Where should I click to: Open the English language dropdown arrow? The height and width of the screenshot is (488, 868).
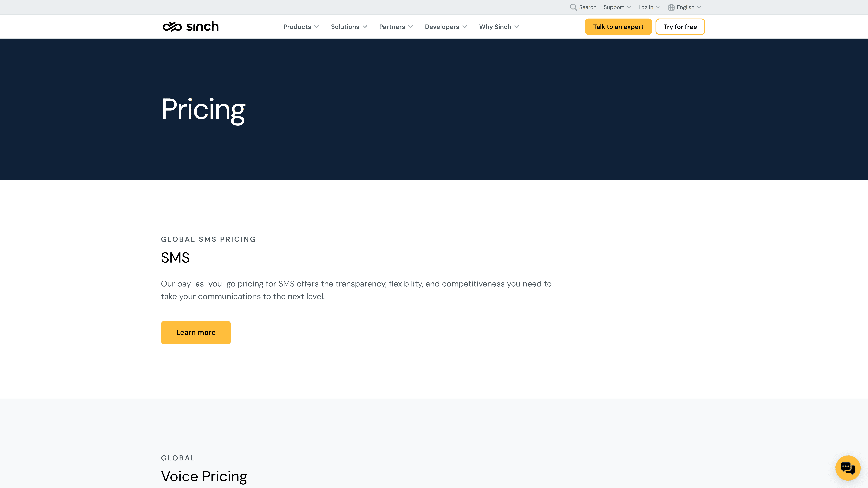699,7
